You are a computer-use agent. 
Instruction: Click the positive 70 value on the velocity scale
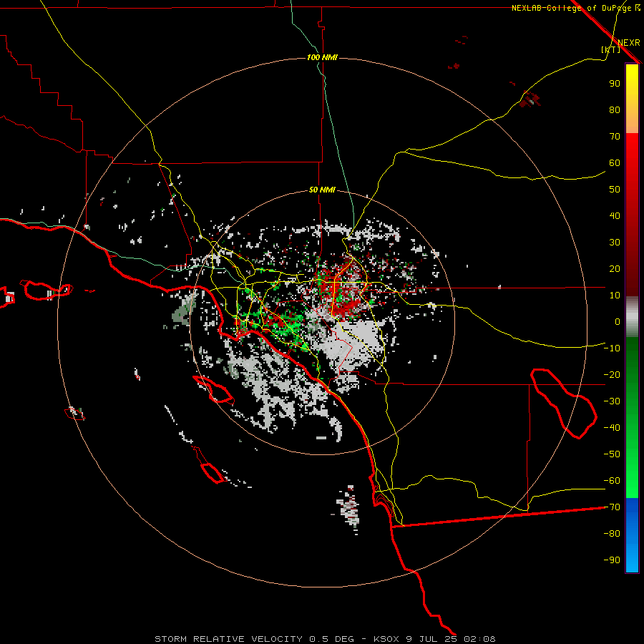pyautogui.click(x=615, y=137)
